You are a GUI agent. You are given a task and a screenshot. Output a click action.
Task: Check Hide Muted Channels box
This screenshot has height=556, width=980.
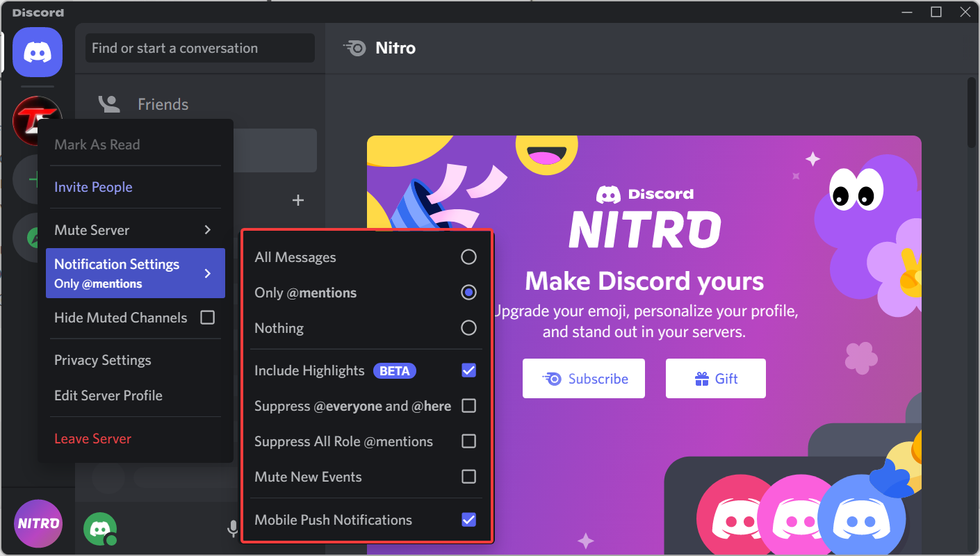click(207, 318)
